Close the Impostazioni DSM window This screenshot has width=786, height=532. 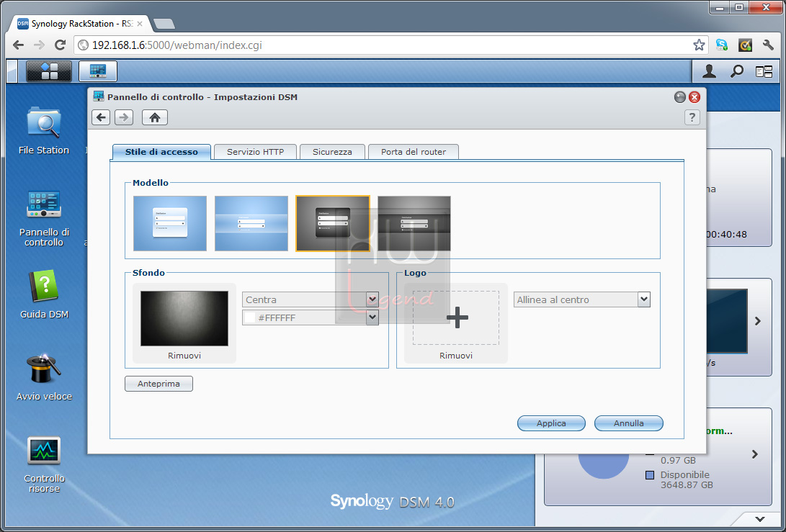pos(695,97)
